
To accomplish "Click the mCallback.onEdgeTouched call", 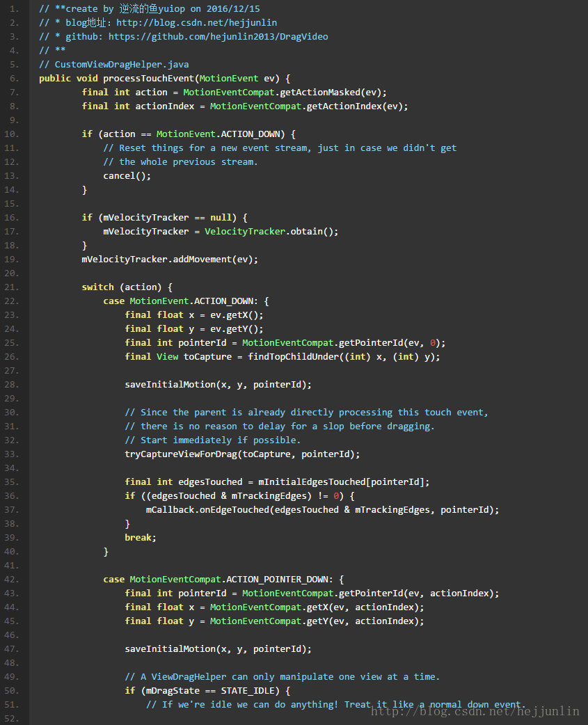I will (x=207, y=509).
